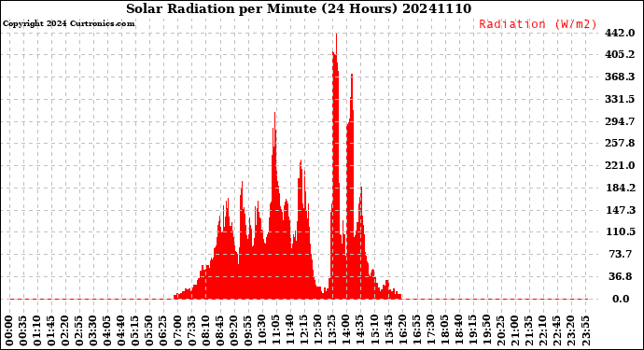The image size is (644, 350).
Task: Click the 08:10 time label
Action: click(x=205, y=331)
